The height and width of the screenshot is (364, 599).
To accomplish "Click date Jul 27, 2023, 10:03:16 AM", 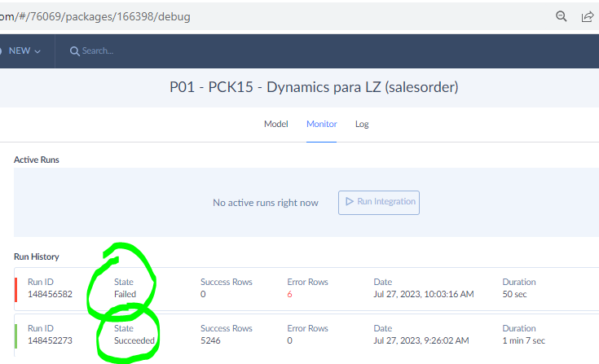I will [x=424, y=294].
